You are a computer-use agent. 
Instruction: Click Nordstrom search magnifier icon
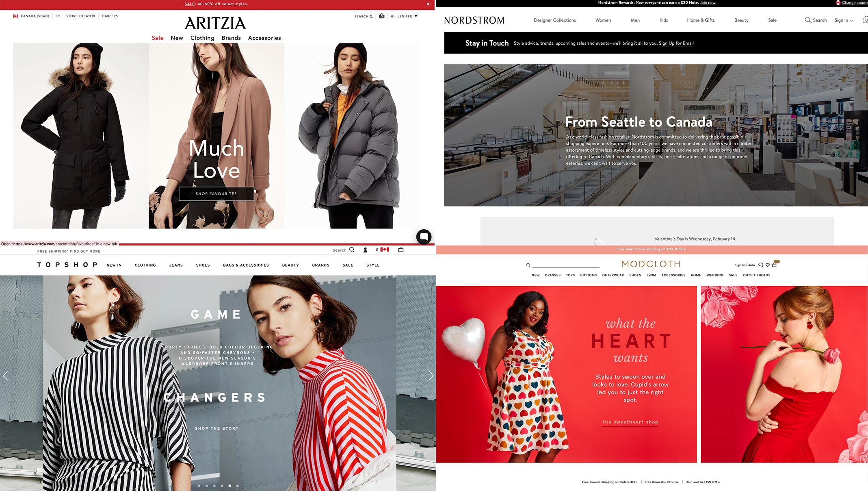tap(808, 20)
